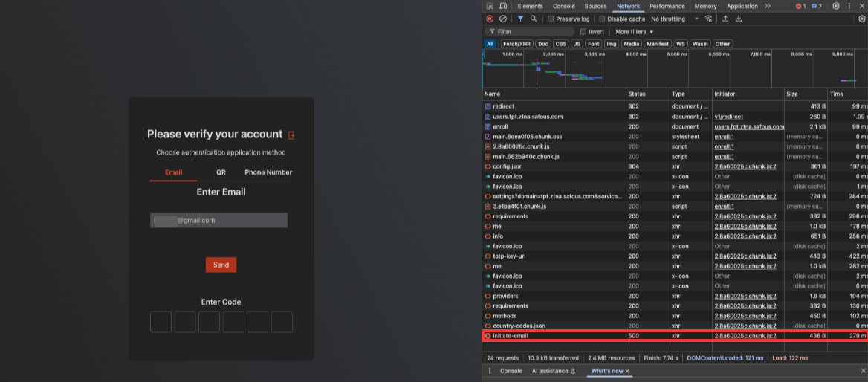
Task: Clear the network log
Action: tap(503, 19)
